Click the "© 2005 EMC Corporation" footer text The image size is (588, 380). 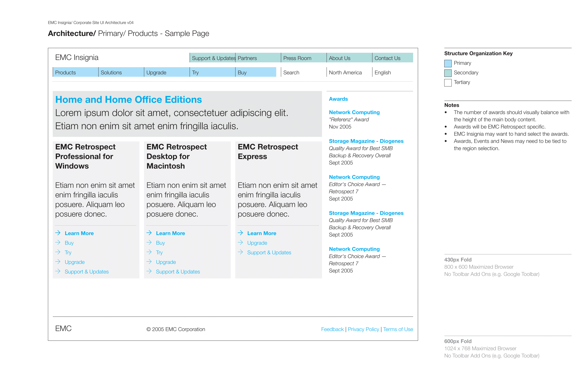[x=176, y=329]
